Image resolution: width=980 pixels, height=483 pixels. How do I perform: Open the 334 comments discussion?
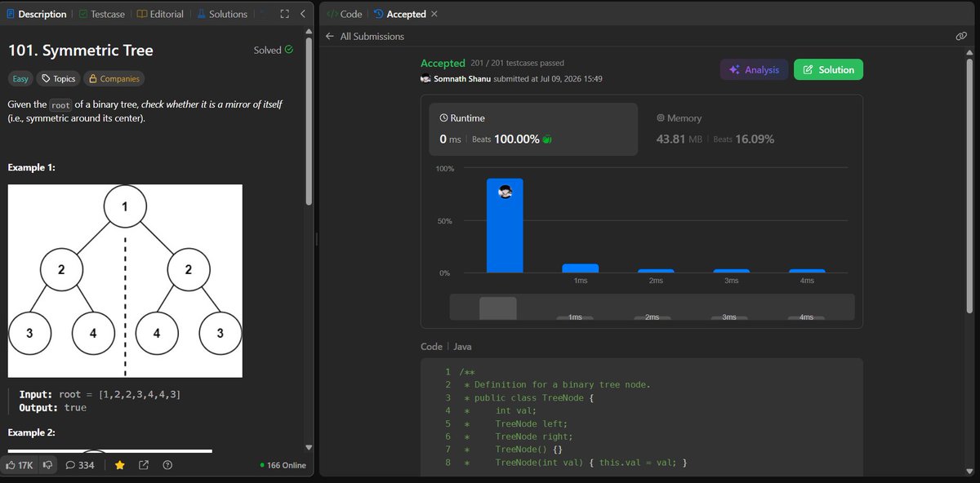(80, 465)
